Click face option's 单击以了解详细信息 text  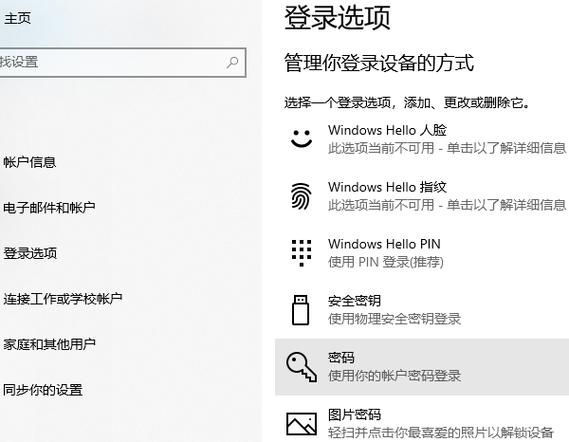point(506,148)
